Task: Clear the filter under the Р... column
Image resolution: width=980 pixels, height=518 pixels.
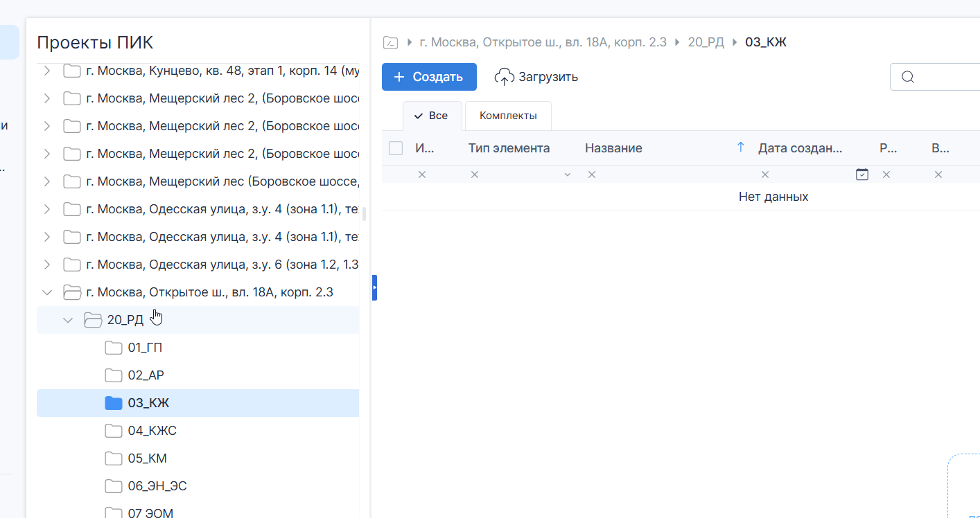Action: [x=886, y=175]
